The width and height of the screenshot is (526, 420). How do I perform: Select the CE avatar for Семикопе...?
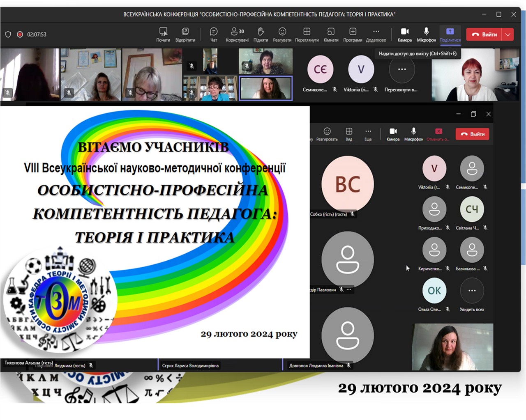[x=320, y=69]
